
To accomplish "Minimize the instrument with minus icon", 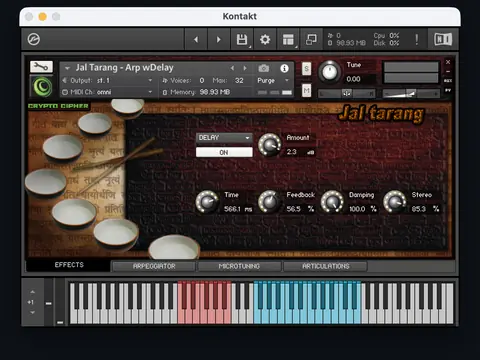I will coord(448,71).
